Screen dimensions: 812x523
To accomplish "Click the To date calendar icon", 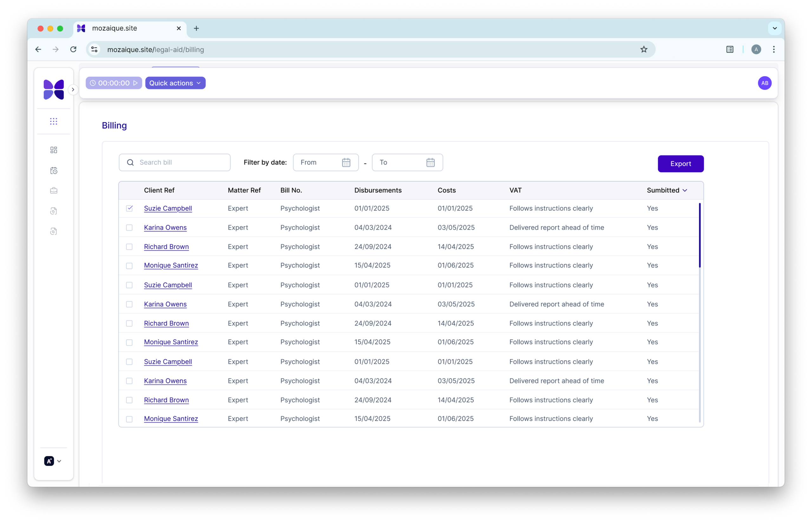I will (430, 162).
